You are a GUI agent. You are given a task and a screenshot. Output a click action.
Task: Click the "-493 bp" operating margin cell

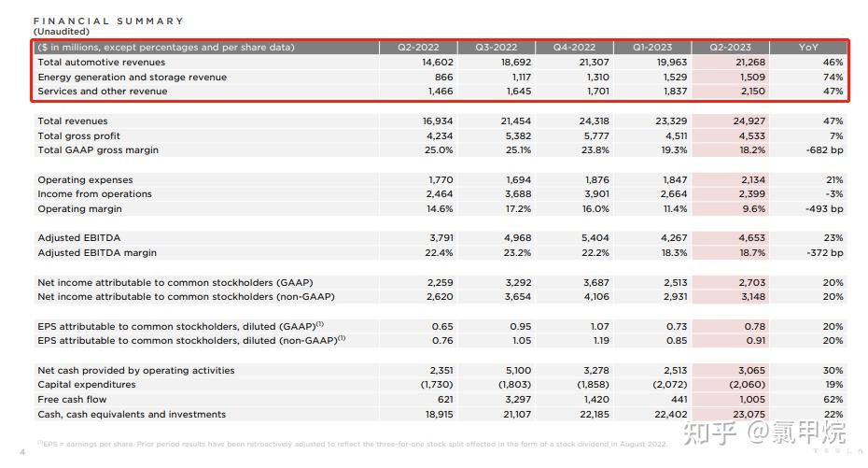click(x=825, y=209)
